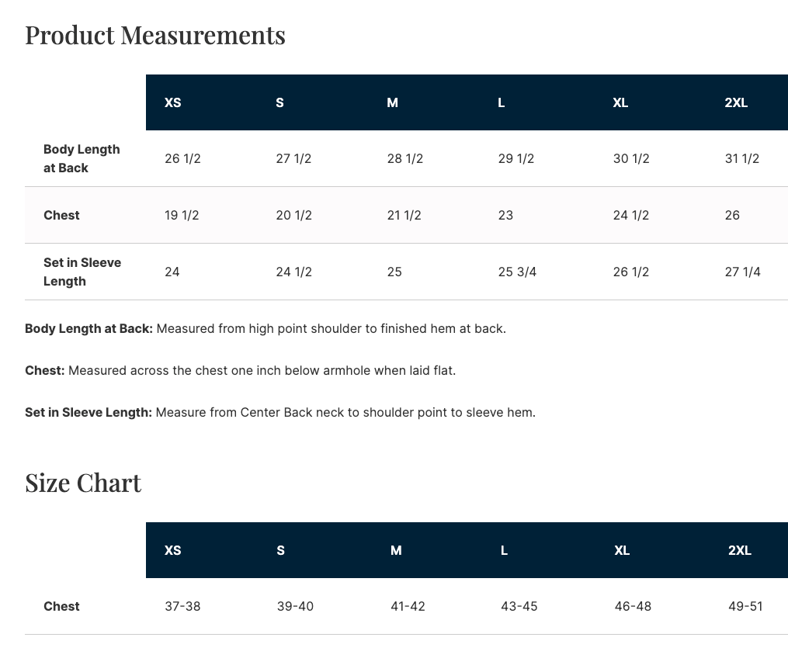Click the Size Chart heading
The height and width of the screenshot is (672, 788).
coord(83,483)
